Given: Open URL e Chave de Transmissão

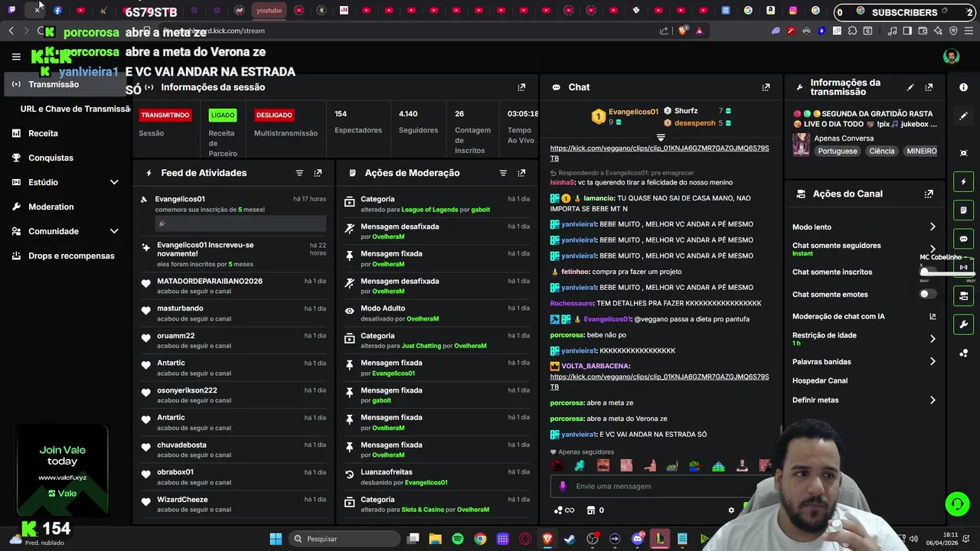Looking at the screenshot, I should coord(75,109).
